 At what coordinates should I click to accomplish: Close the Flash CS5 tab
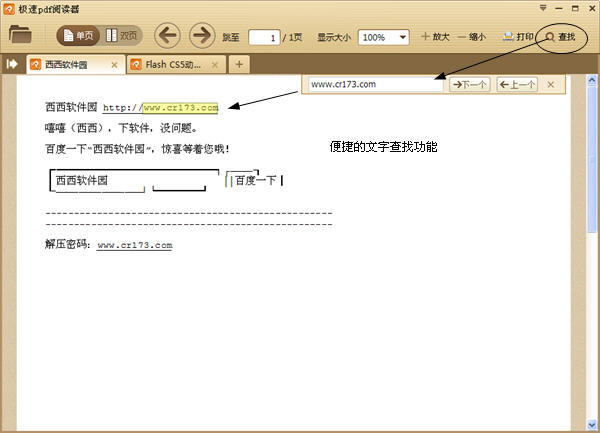[215, 65]
